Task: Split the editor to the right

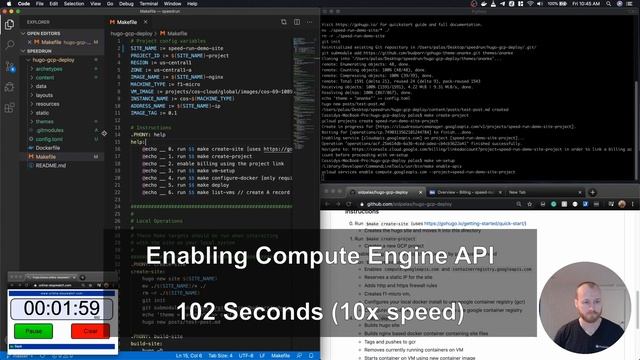Action: (x=297, y=22)
